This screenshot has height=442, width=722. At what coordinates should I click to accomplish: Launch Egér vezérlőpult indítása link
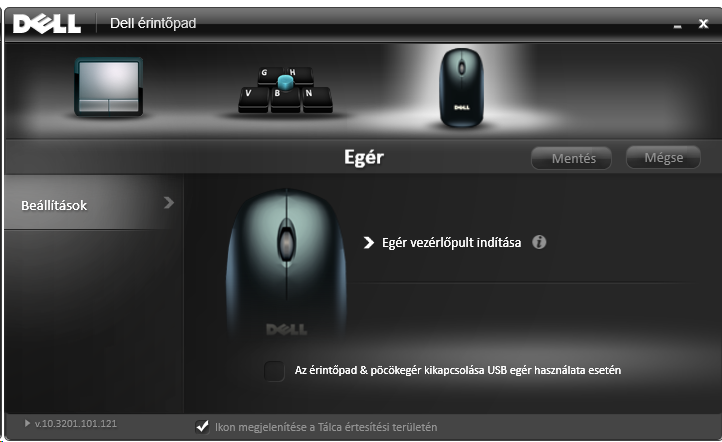451,243
